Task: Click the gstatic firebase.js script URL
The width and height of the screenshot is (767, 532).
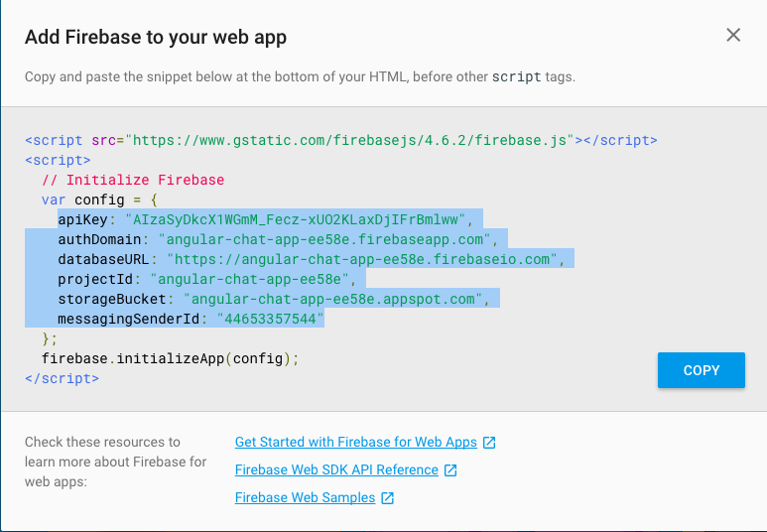Action: (x=349, y=141)
